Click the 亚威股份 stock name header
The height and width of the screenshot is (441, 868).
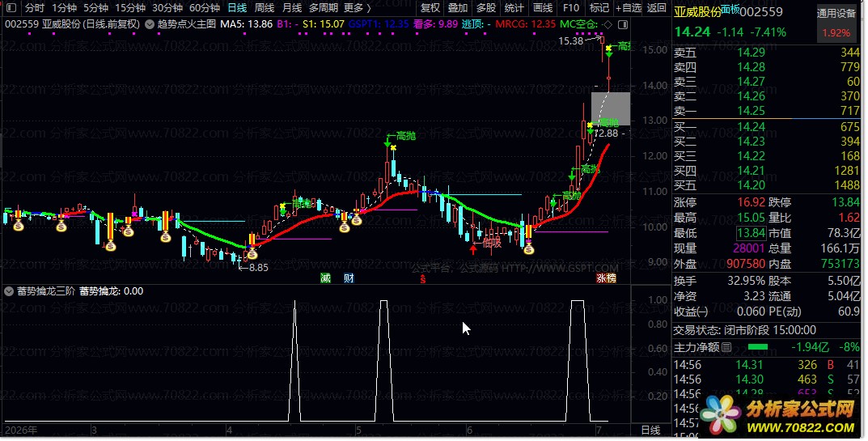coord(697,12)
